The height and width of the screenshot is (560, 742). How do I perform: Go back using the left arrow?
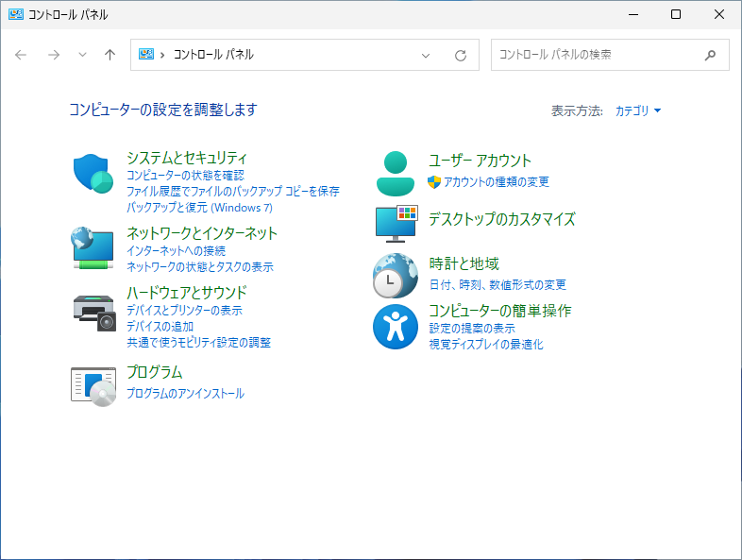point(21,55)
